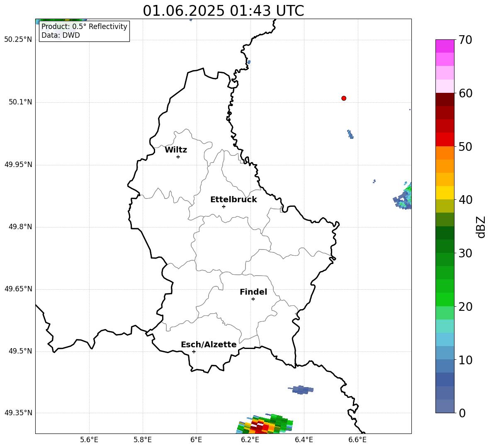Viewport: 491px width, 448px height.
Task: Click the 49.95°N latitude label
Action: (18, 165)
